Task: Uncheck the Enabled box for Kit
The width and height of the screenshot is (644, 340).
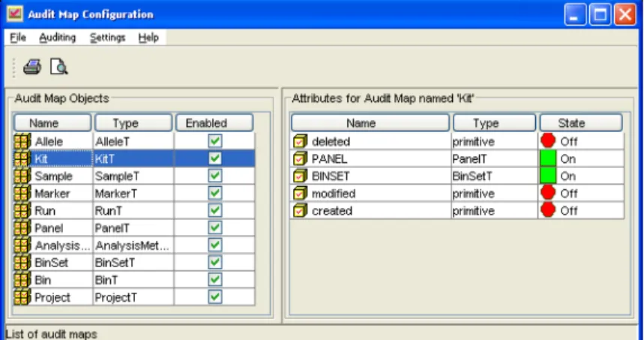Action: click(x=215, y=158)
